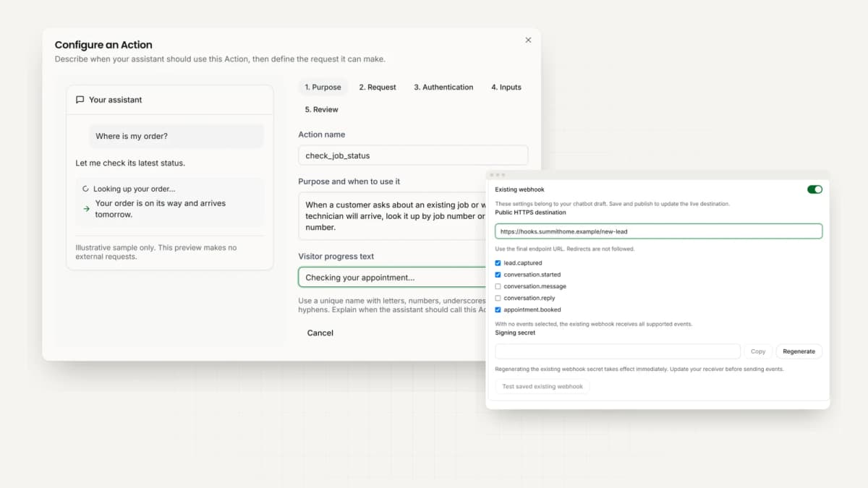
Task: Click the loading spinner icon beside Looking up your order
Action: click(87, 189)
